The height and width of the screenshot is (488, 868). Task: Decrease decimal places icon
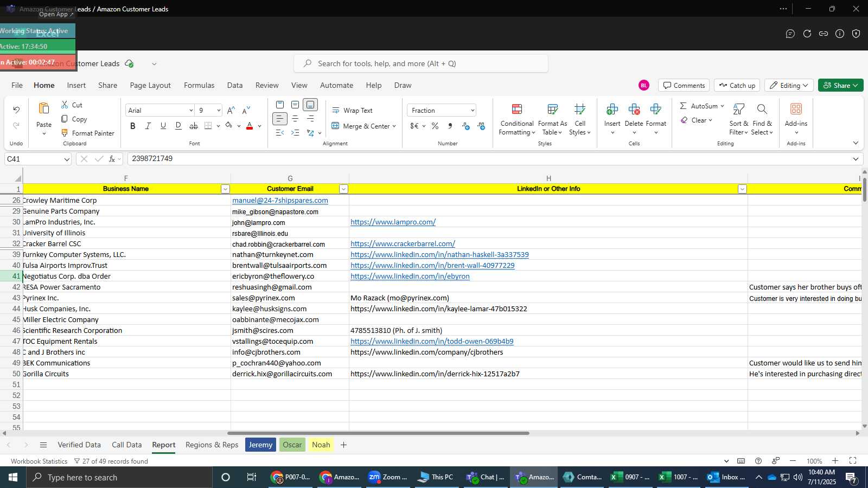pyautogui.click(x=481, y=126)
